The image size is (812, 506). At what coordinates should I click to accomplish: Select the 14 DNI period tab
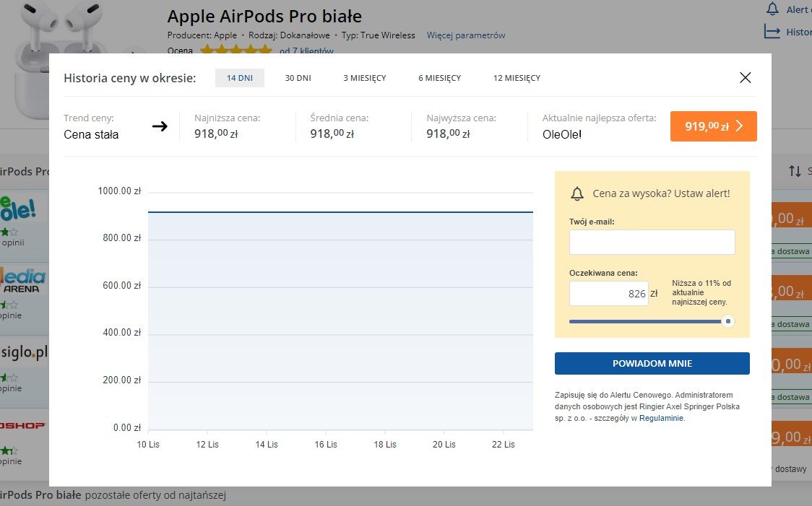coord(240,78)
